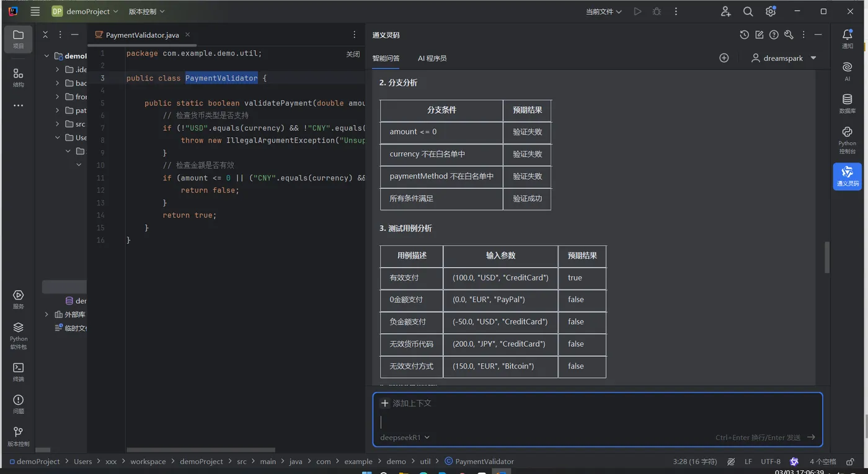Screen dimensions: 868x474
Task: Open the main hamburger menu
Action: click(35, 11)
